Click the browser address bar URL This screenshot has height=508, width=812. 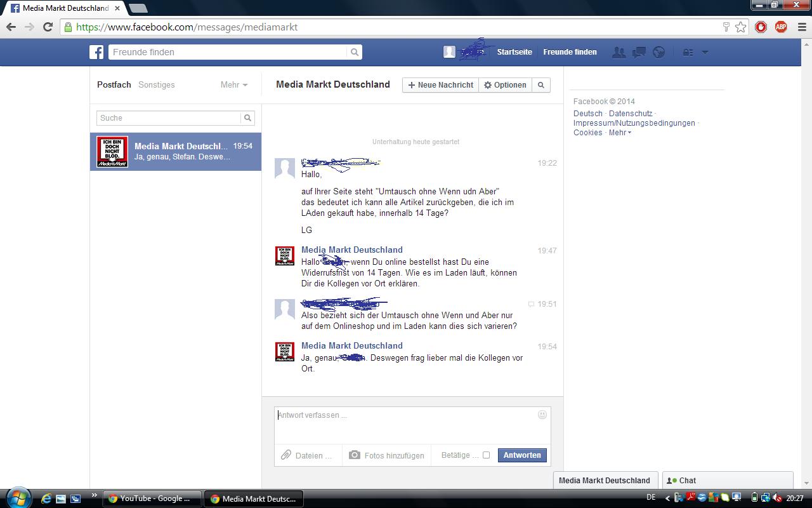[x=187, y=27]
